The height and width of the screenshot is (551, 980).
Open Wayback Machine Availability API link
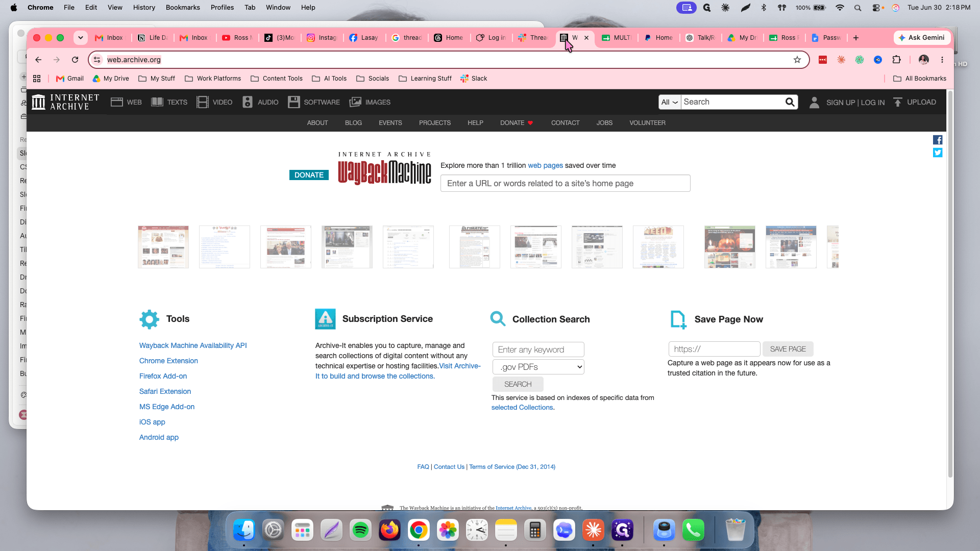pos(193,345)
